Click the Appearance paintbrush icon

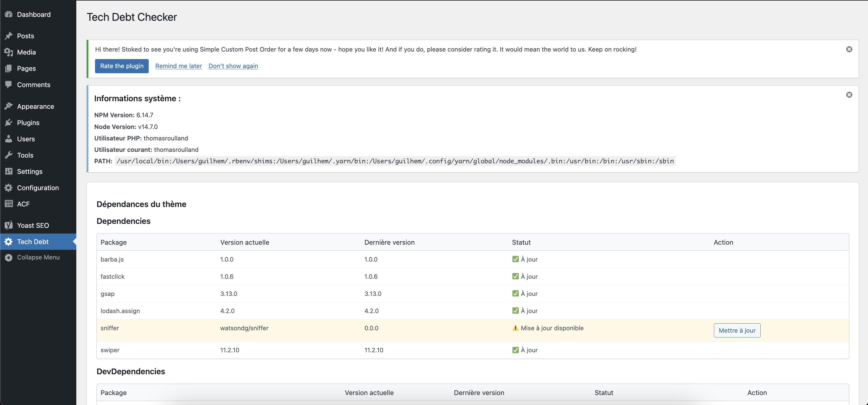tap(9, 106)
